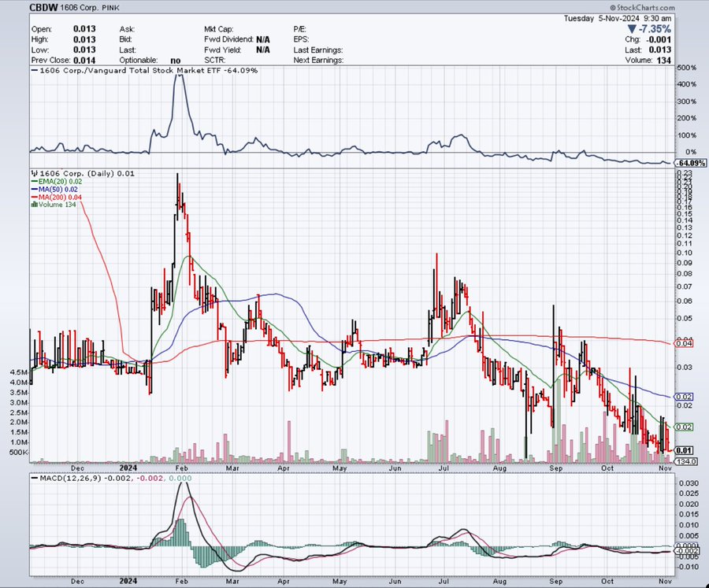The image size is (709, 588).
Task: Click the Sep label under the MACD panel
Action: click(555, 581)
